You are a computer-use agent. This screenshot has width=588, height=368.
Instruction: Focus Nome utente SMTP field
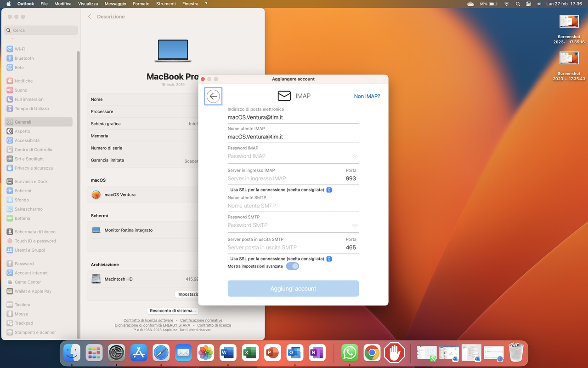point(293,206)
